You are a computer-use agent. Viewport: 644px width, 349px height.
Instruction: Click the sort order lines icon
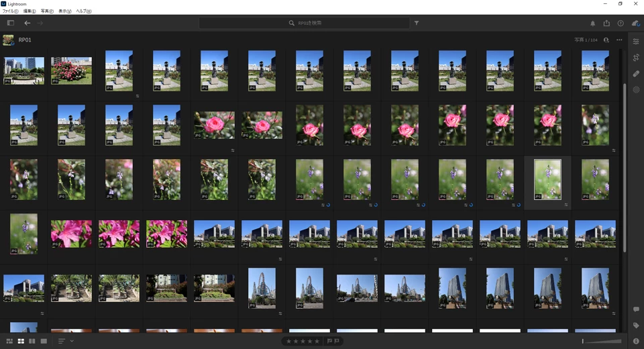coord(62,341)
